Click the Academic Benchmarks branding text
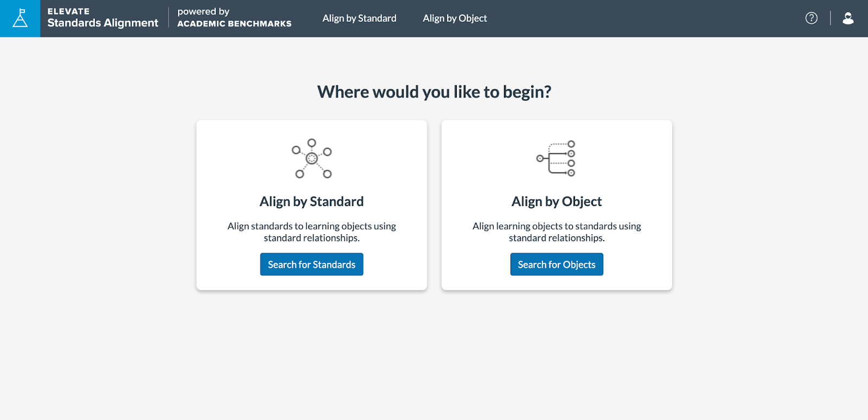Image resolution: width=868 pixels, height=420 pixels. (234, 24)
